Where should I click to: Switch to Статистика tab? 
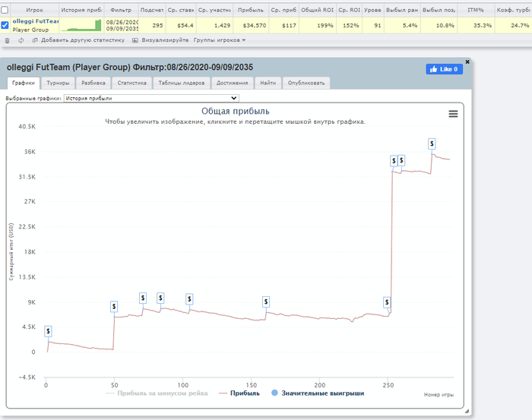tap(132, 83)
